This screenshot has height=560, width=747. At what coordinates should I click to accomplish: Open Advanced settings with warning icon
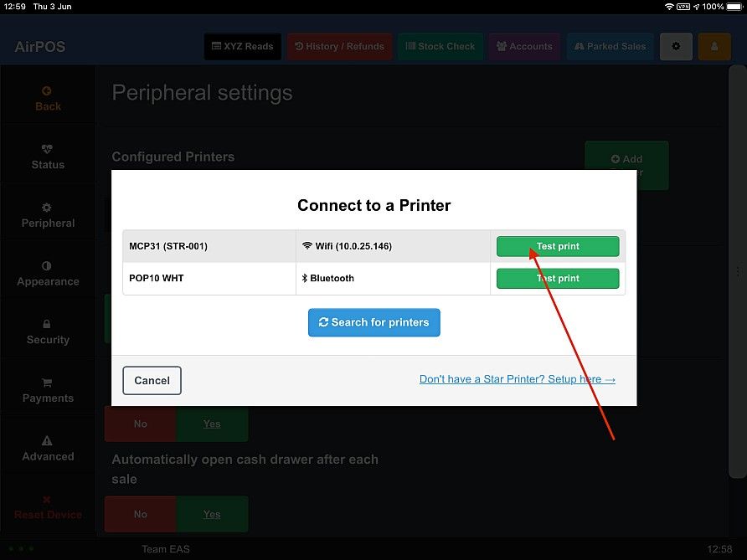tap(48, 449)
